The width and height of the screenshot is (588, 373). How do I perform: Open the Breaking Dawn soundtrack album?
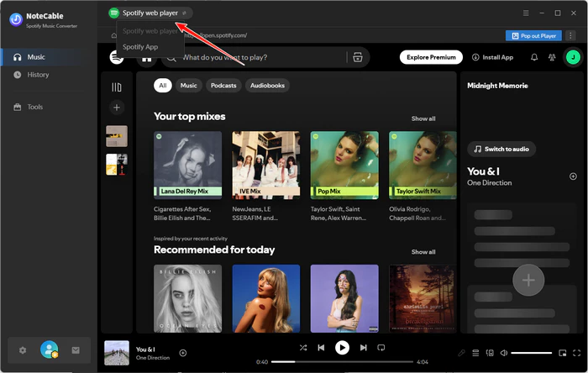pos(423,298)
